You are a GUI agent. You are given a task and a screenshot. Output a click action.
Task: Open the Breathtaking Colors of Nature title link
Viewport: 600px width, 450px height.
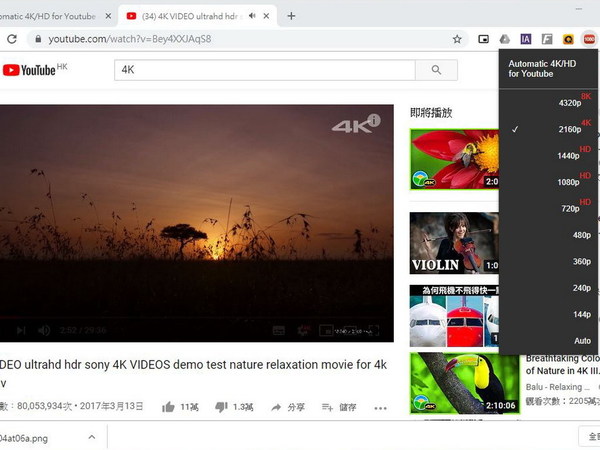(x=562, y=365)
